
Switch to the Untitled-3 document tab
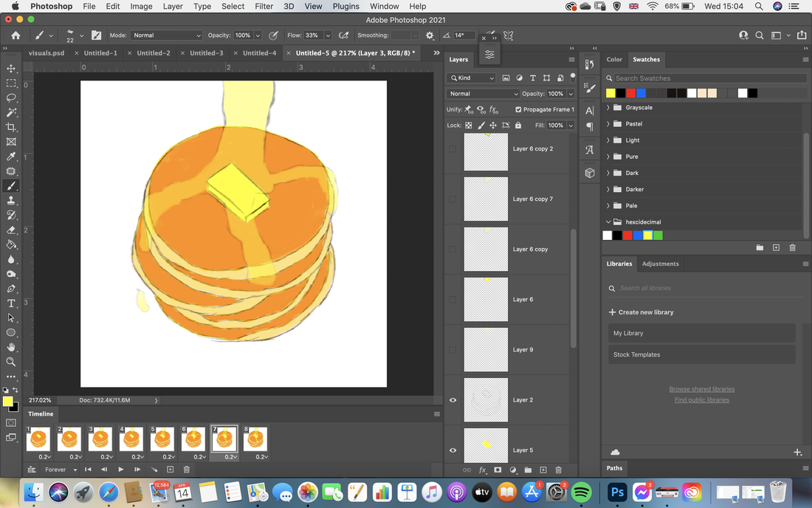point(206,53)
